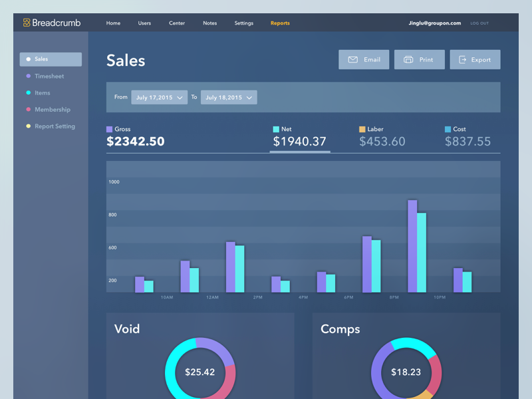
Task: Open the Settings menu item
Action: (x=244, y=23)
